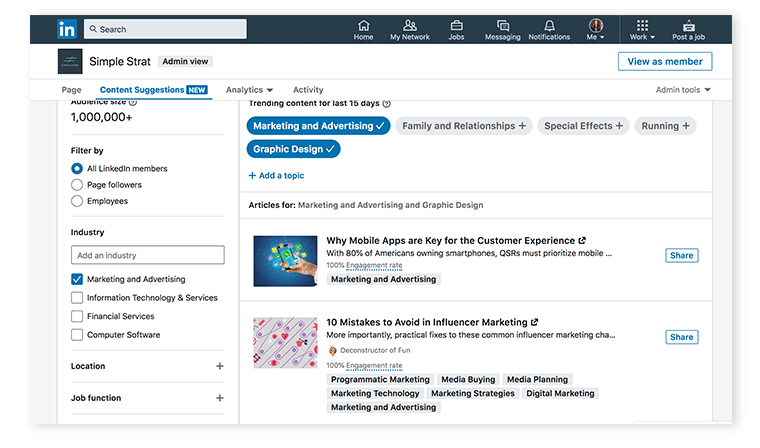Image resolution: width=760 pixels, height=448 pixels.
Task: Click the Trending content help icon
Action: point(386,103)
